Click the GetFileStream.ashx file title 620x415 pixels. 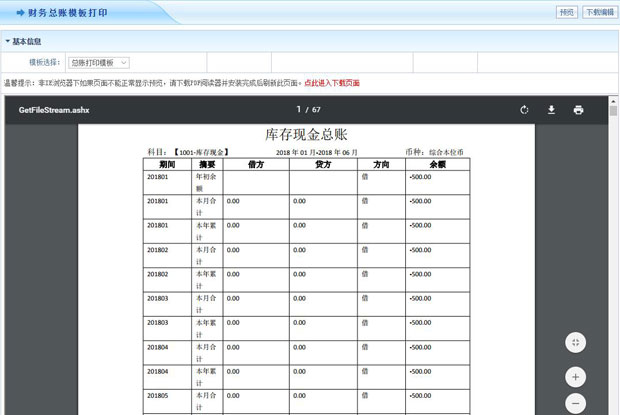pyautogui.click(x=54, y=110)
